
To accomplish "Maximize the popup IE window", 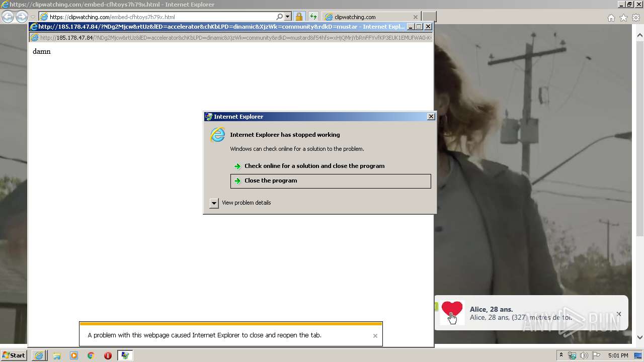I will (419, 27).
